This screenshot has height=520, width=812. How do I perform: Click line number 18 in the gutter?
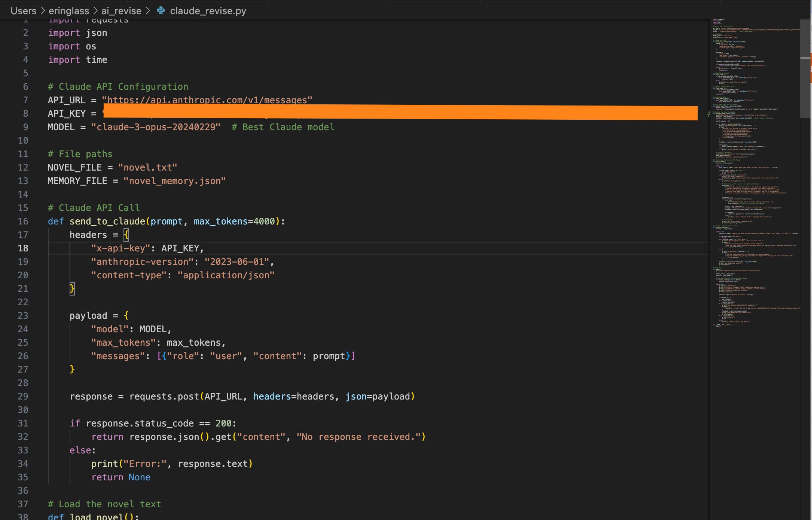click(x=23, y=248)
